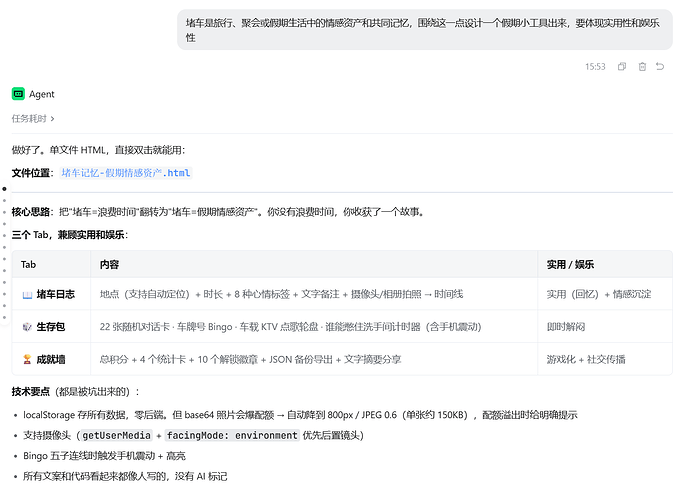This screenshot has width=686, height=500.
Task: Click the Agent name label
Action: tap(42, 94)
